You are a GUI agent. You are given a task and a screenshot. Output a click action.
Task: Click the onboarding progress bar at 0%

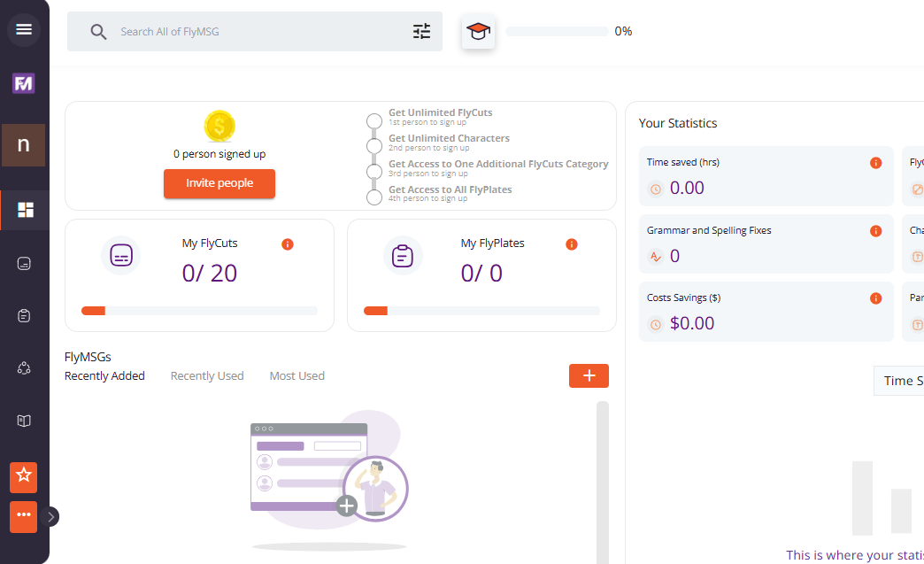(557, 31)
